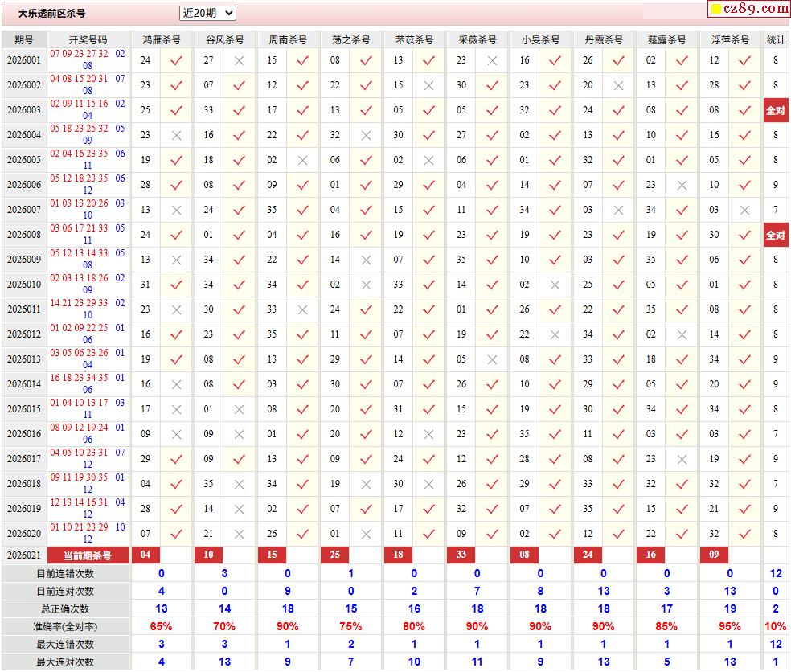Click the 全对 badge in row 2026008
The height and width of the screenshot is (672, 791).
point(775,235)
